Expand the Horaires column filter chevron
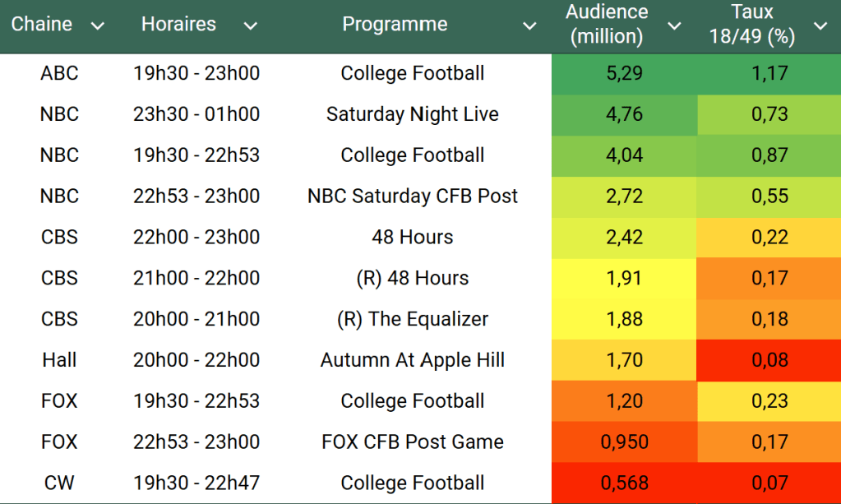 pyautogui.click(x=251, y=26)
